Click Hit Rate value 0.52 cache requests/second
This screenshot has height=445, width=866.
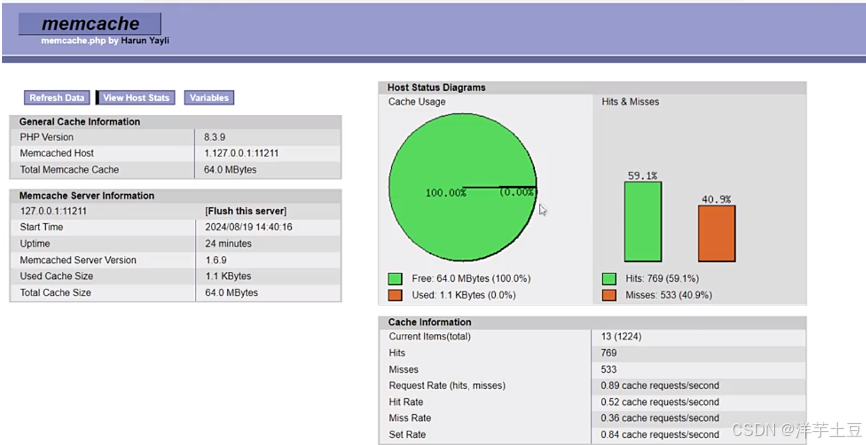(660, 402)
